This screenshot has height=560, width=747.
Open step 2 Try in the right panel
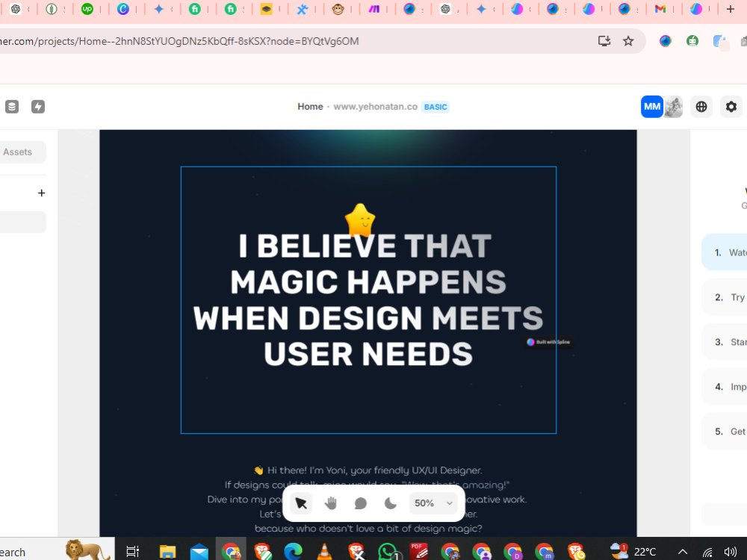pos(725,297)
